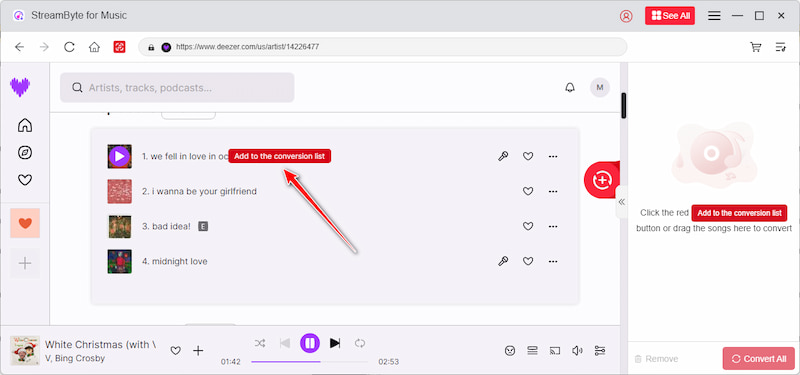Viewport: 800px width, 375px height.
Task: Favorite bad idea! with its heart icon
Action: (x=528, y=226)
